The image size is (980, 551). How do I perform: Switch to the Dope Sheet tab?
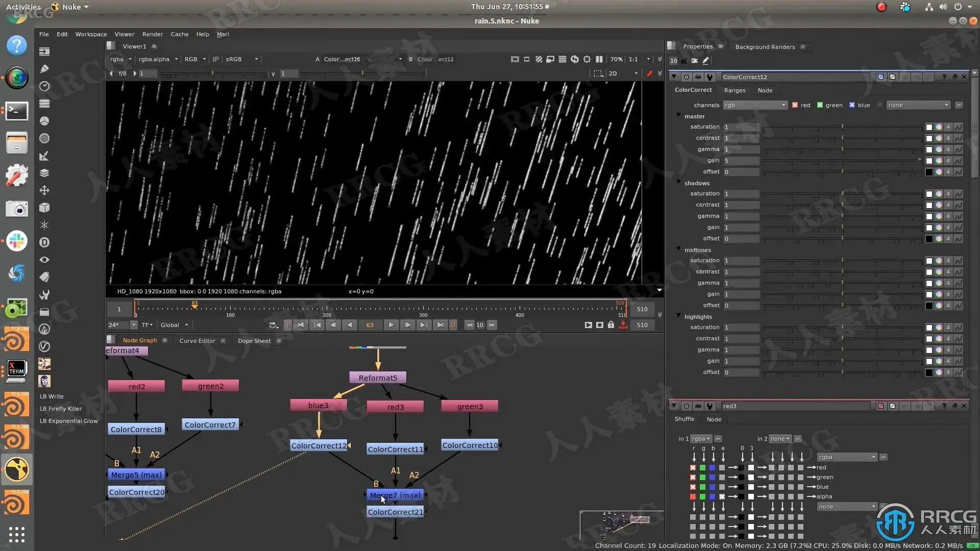[x=254, y=341]
